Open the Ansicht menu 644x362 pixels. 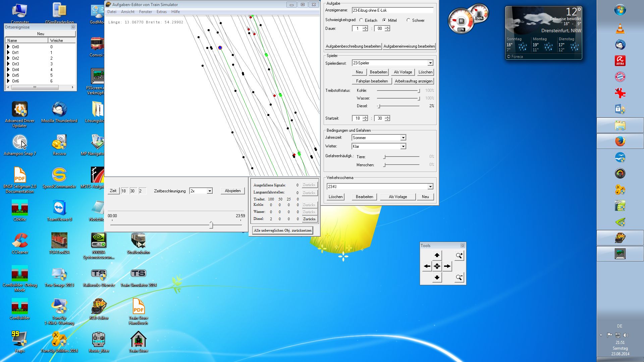pos(127,12)
